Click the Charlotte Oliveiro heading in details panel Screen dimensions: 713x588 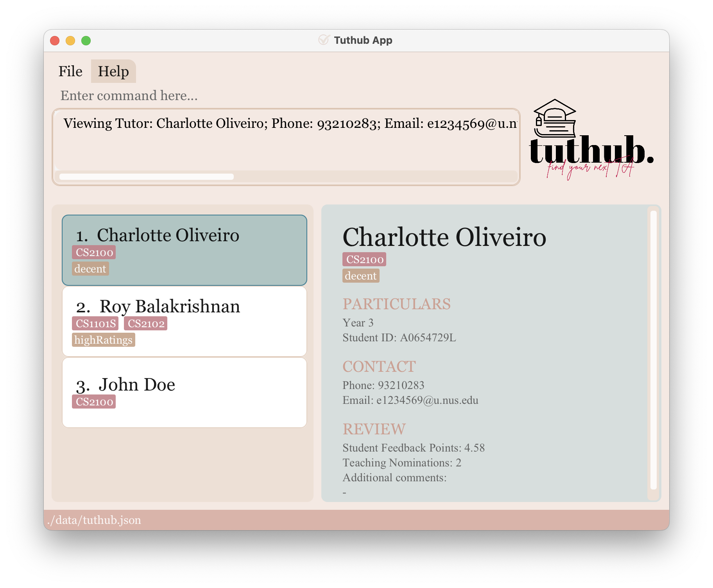point(444,237)
